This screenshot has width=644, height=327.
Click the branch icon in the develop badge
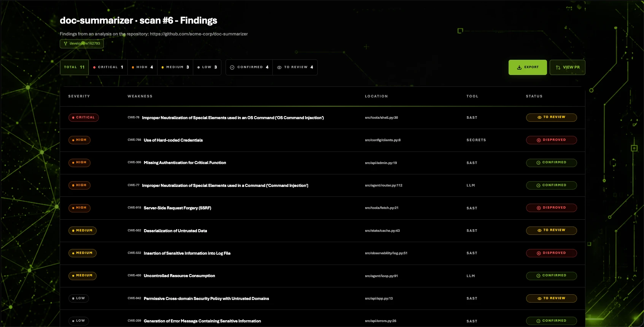pyautogui.click(x=65, y=43)
